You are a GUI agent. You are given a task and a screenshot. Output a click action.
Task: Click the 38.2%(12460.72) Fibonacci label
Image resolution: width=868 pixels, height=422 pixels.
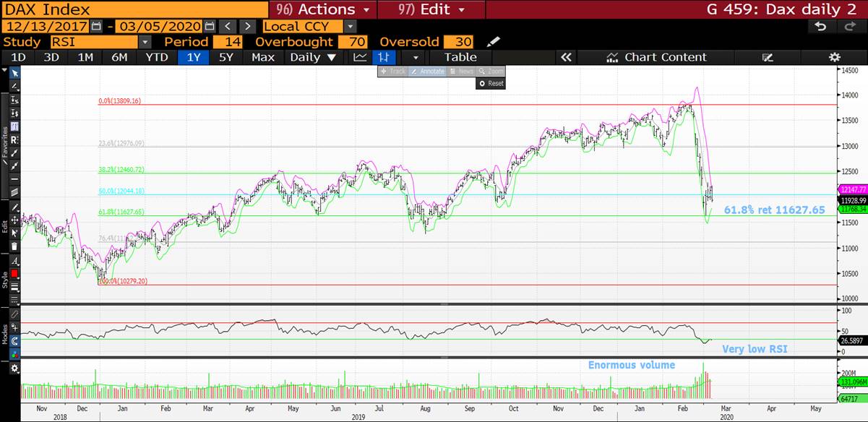pyautogui.click(x=121, y=169)
